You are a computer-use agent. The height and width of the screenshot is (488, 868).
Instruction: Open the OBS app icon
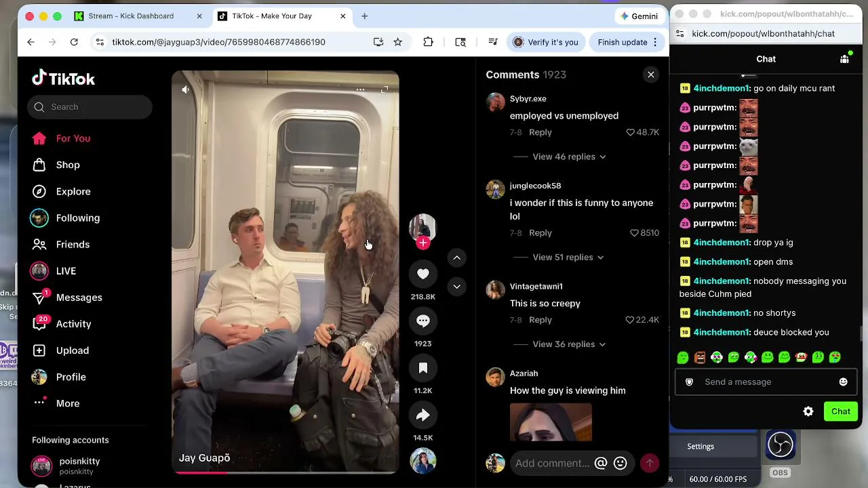click(780, 445)
